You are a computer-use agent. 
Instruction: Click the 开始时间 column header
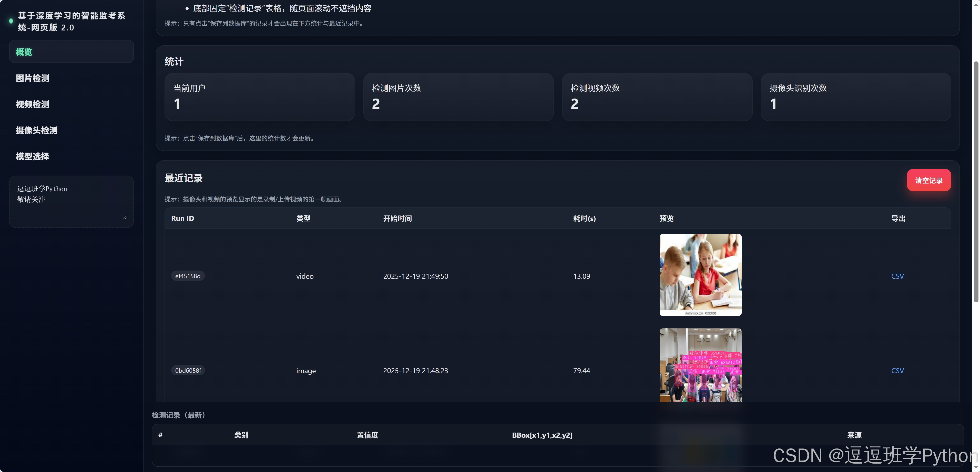(x=397, y=219)
